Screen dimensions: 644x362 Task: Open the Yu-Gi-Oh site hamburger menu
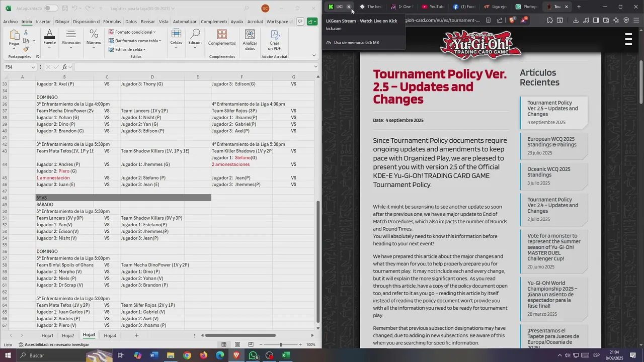pos(628,39)
